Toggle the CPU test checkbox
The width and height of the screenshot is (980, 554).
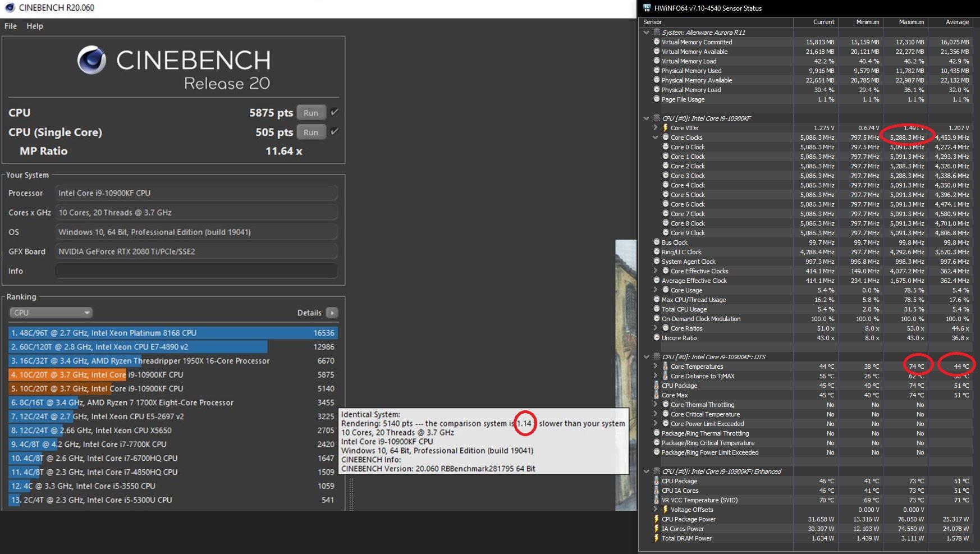335,112
